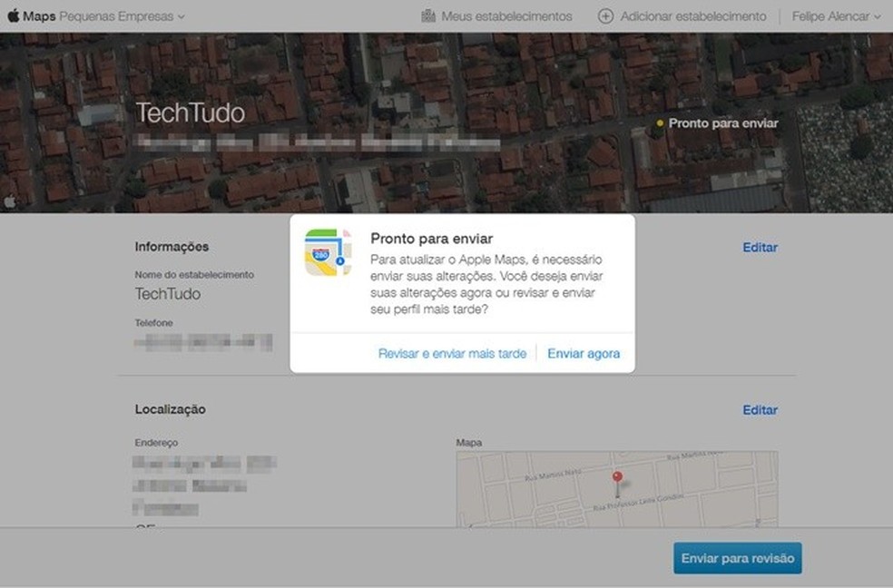Edit the Localização section
The width and height of the screenshot is (893, 588).
click(x=760, y=410)
